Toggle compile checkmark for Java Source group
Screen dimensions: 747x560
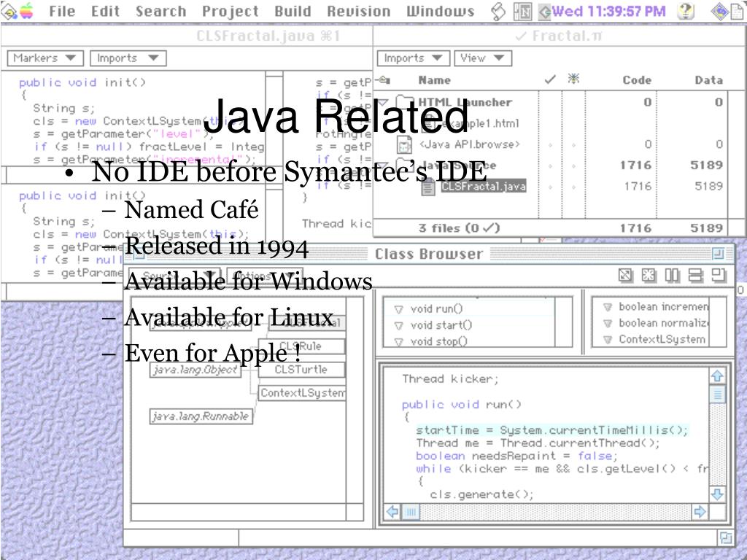[x=550, y=166]
